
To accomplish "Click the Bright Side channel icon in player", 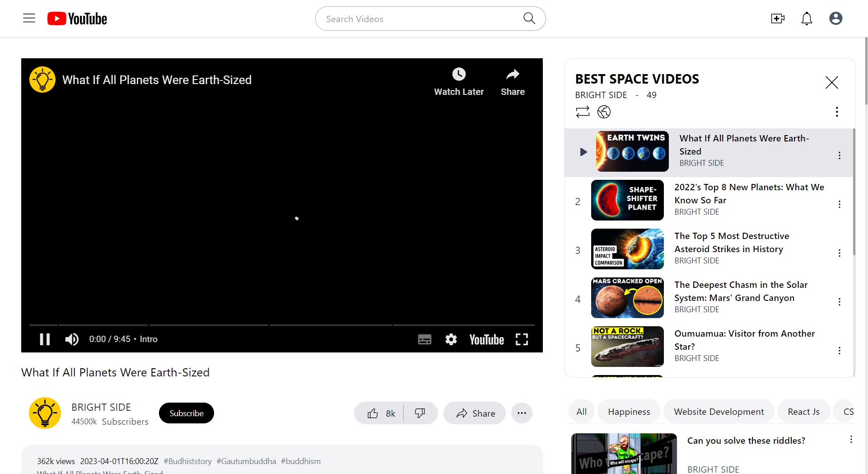I will (x=42, y=80).
